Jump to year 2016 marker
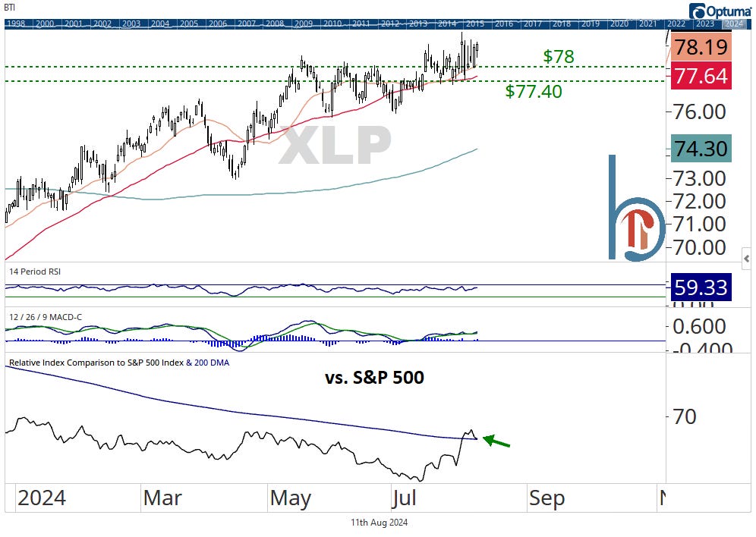Image resolution: width=756 pixels, height=537 pixels. point(504,24)
